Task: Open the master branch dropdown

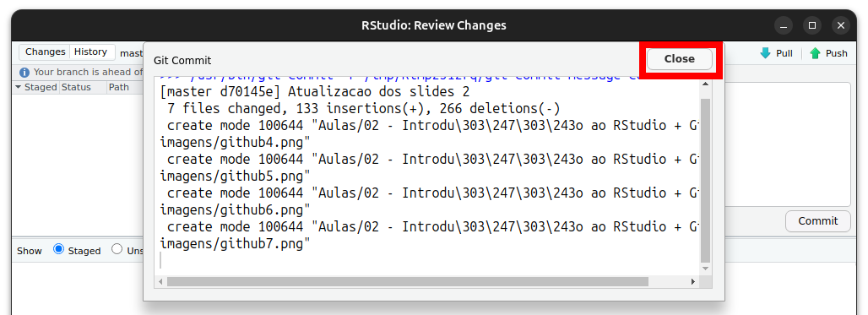Action: point(132,53)
